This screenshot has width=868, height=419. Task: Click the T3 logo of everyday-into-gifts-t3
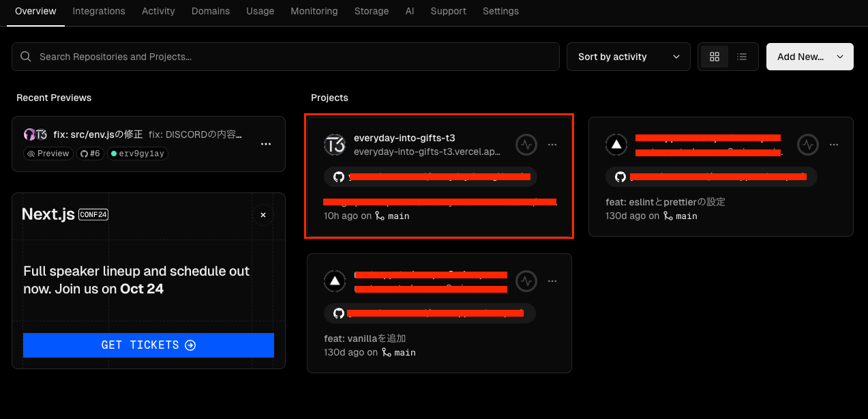[x=335, y=145]
